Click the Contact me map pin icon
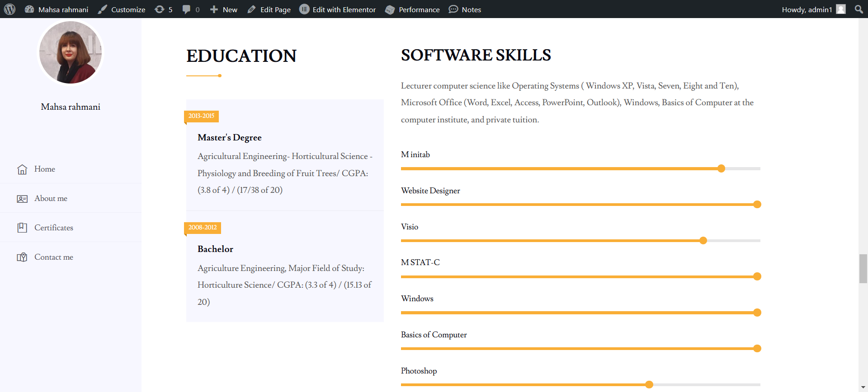 [22, 257]
